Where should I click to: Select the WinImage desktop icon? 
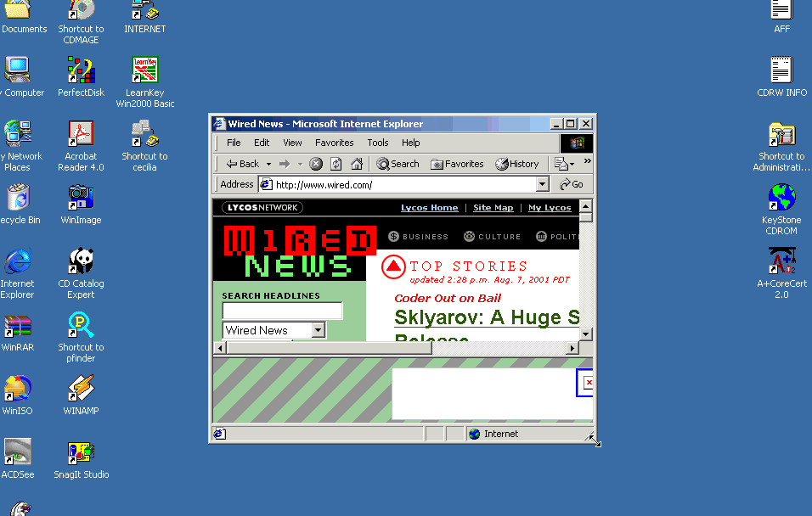(x=81, y=205)
